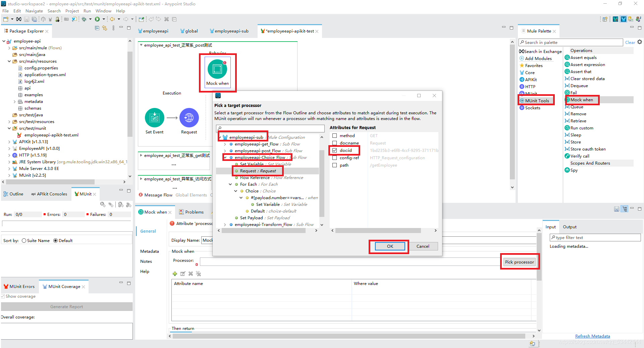Uncheck the doc:id attribute checkbox
Image resolution: width=644 pixels, height=348 pixels.
tap(334, 150)
